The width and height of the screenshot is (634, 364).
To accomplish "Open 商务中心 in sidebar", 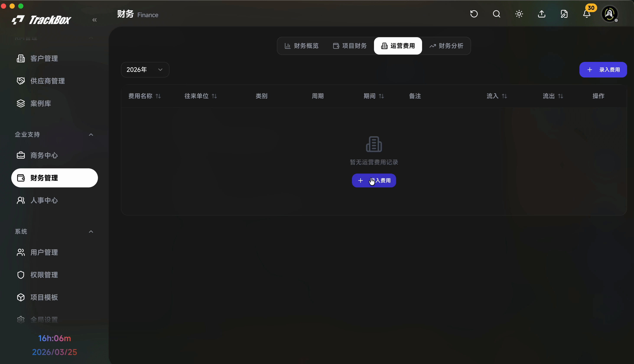I will 54,156.
